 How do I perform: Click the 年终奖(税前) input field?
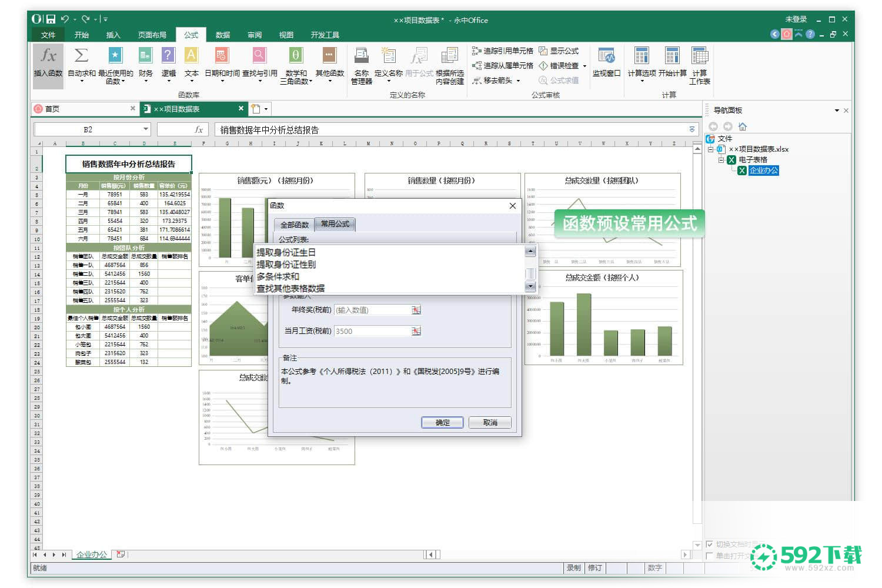(x=372, y=310)
